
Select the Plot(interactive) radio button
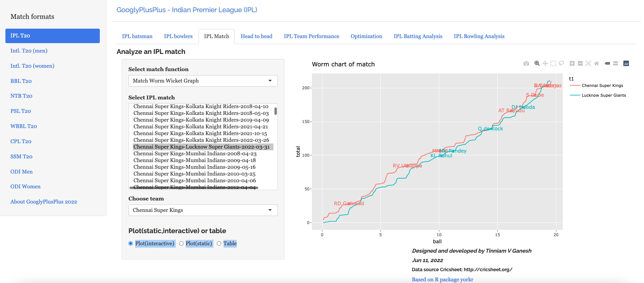(131, 244)
